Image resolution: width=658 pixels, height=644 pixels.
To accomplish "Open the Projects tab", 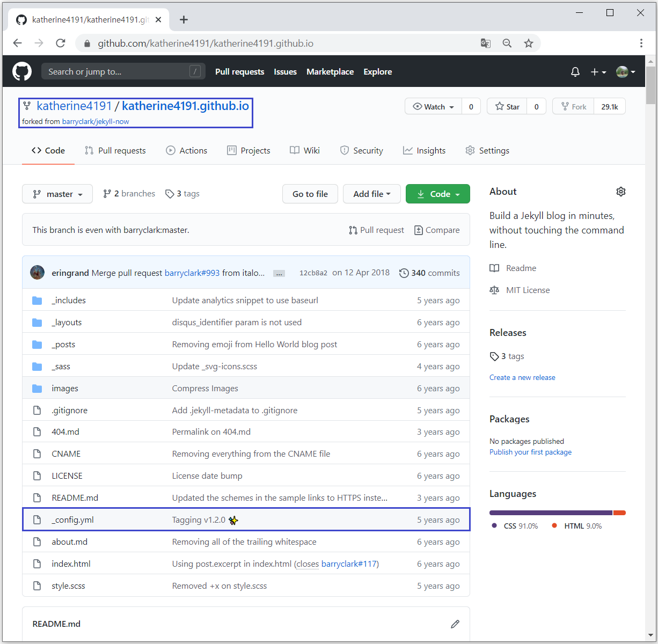I will 248,150.
